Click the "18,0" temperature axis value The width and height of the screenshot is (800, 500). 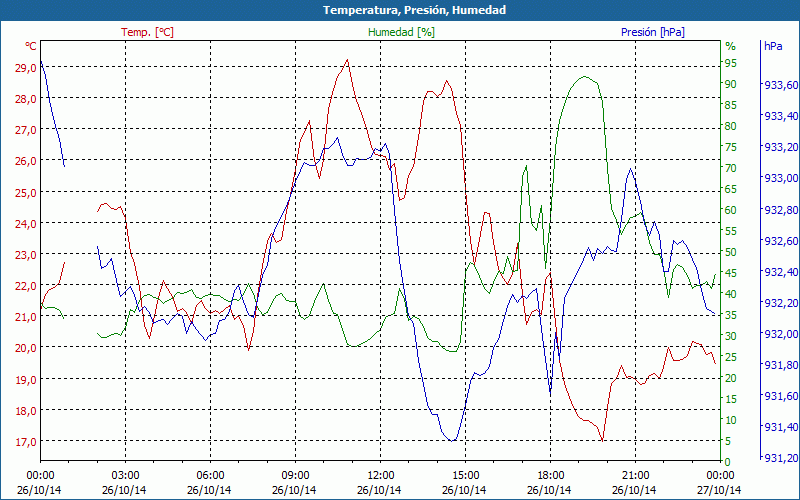27,411
